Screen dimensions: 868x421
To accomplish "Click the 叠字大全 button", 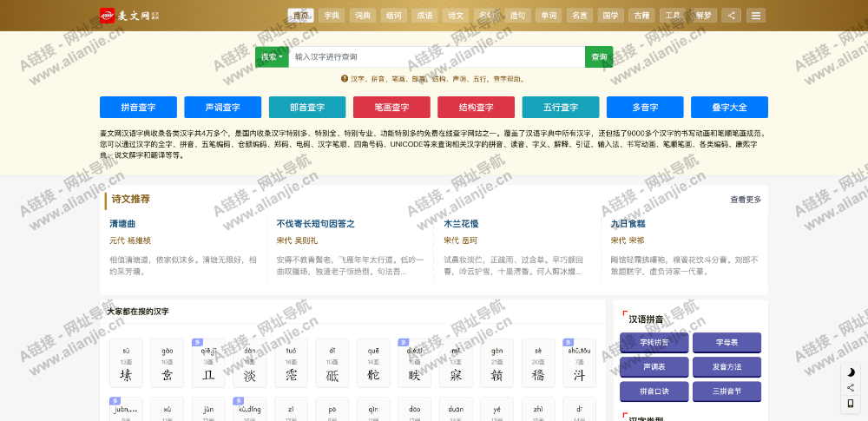I will [x=730, y=108].
